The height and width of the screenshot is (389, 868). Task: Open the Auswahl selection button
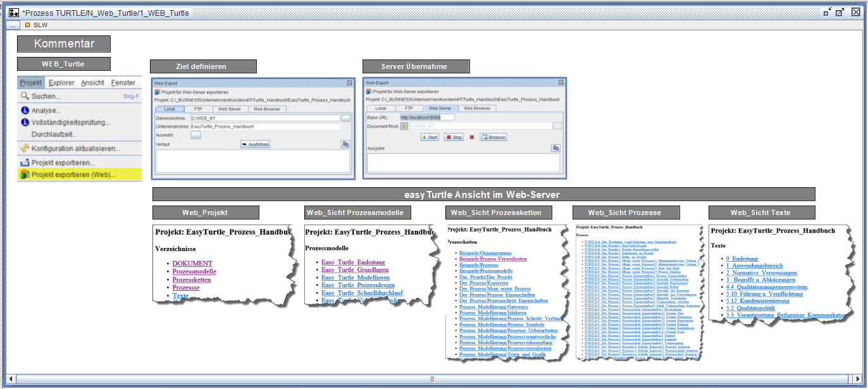tap(195, 135)
